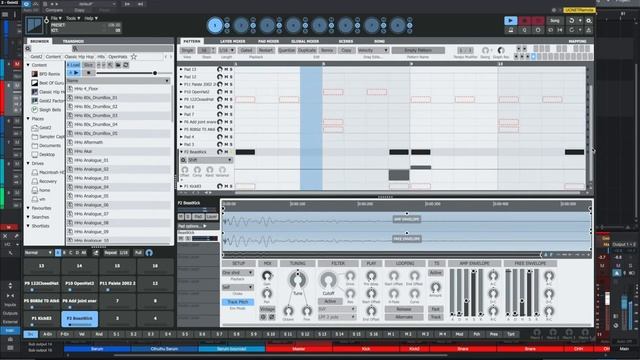Mute the Pad 13 track

226,69
